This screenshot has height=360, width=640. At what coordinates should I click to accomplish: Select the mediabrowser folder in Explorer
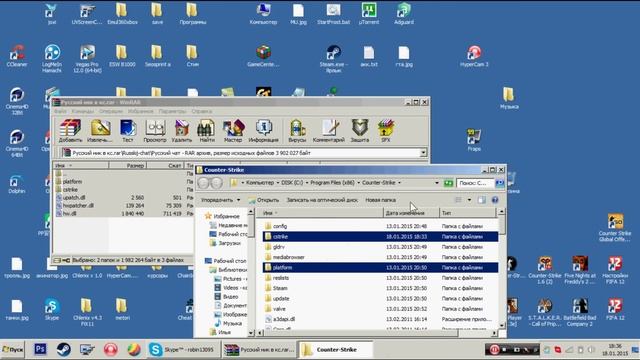tap(380, 257)
